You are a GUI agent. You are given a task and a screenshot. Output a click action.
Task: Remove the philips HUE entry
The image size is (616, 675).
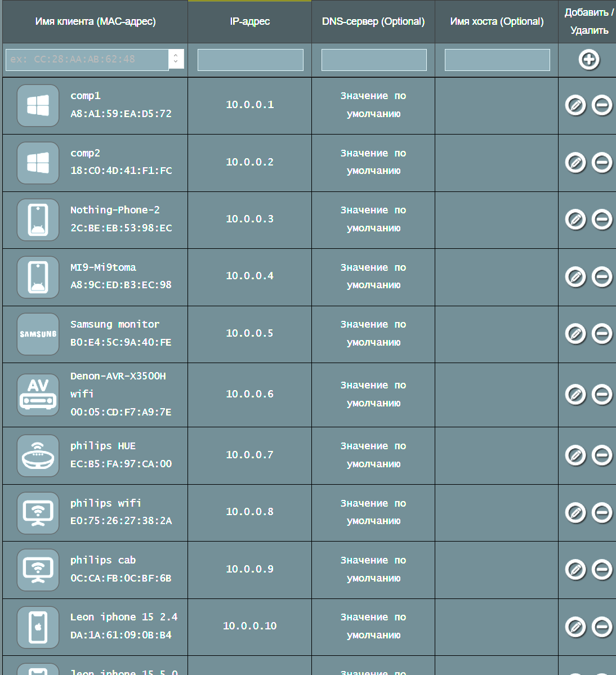[602, 455]
